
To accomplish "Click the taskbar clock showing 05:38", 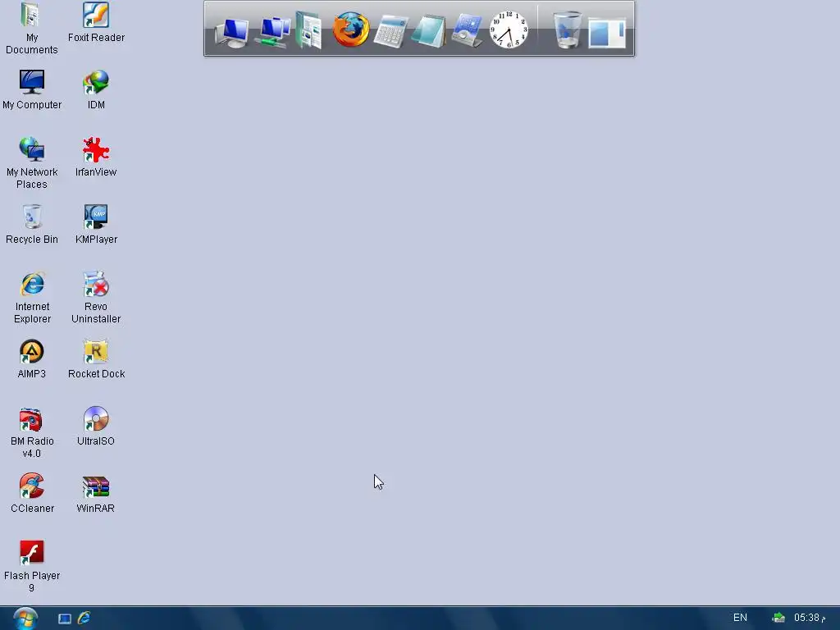I will pos(810,618).
